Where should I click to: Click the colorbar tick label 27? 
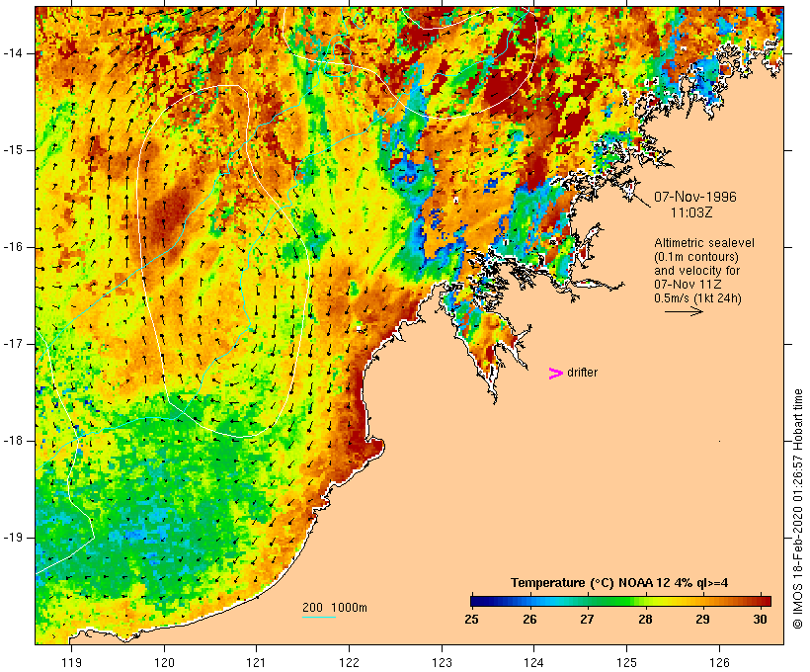click(587, 619)
